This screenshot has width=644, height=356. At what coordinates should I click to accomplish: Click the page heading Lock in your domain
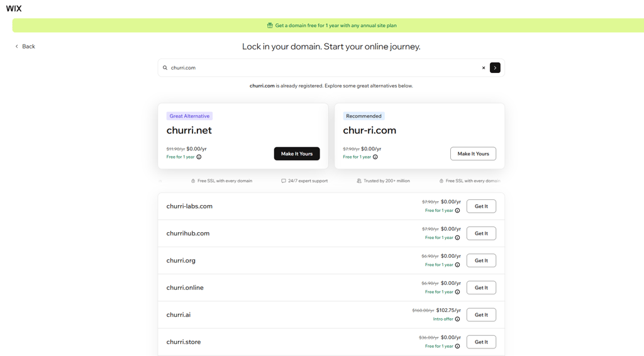point(331,47)
